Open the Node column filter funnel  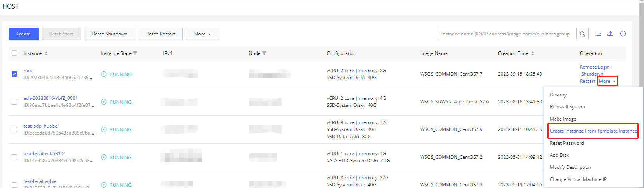264,53
